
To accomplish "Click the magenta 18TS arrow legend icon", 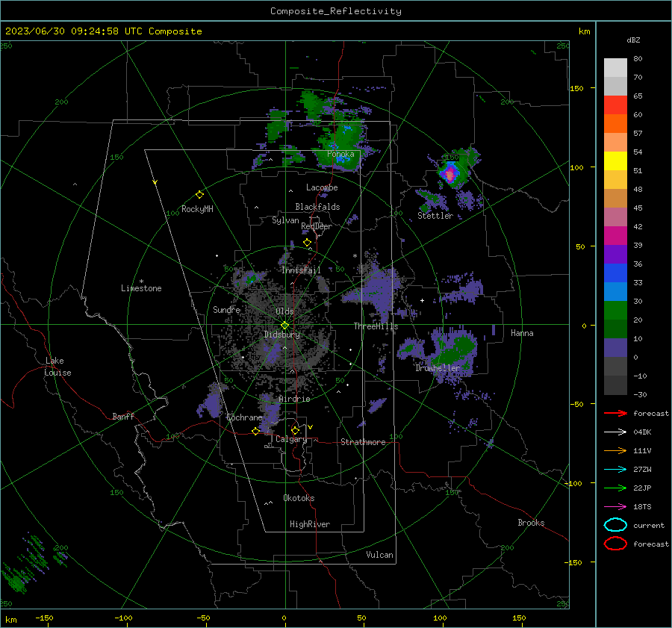I will [x=615, y=507].
